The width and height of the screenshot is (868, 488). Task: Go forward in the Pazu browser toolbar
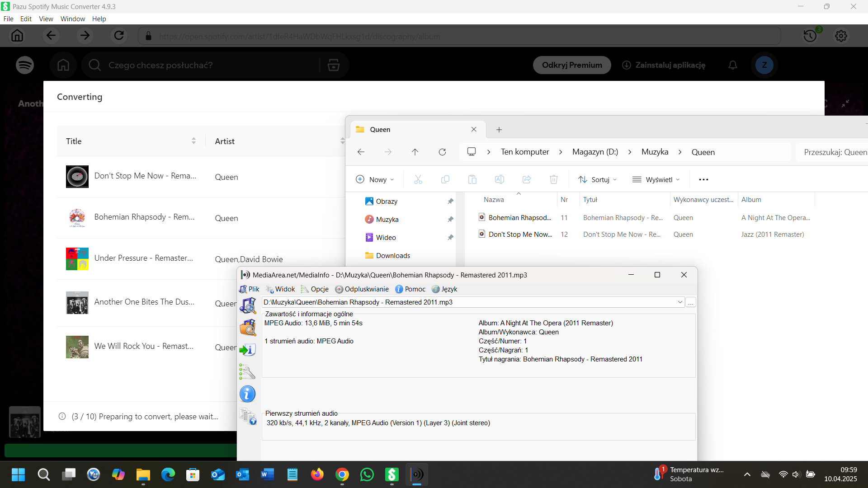(x=85, y=36)
